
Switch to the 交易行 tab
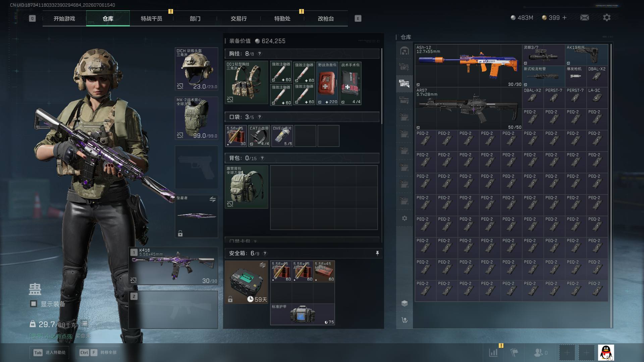tap(238, 18)
